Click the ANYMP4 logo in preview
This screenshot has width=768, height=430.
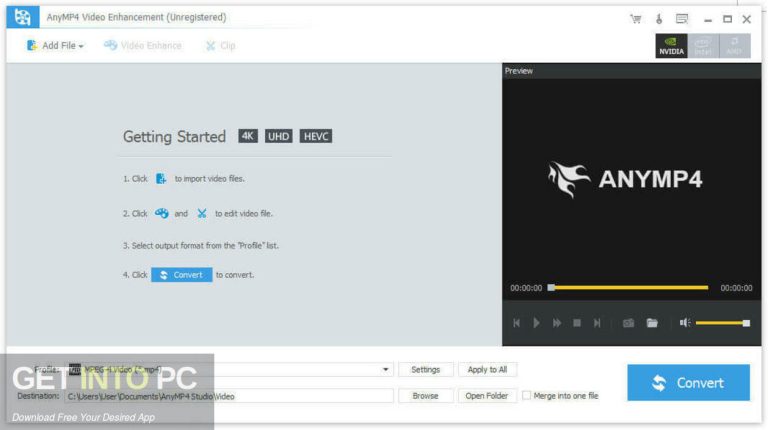625,179
